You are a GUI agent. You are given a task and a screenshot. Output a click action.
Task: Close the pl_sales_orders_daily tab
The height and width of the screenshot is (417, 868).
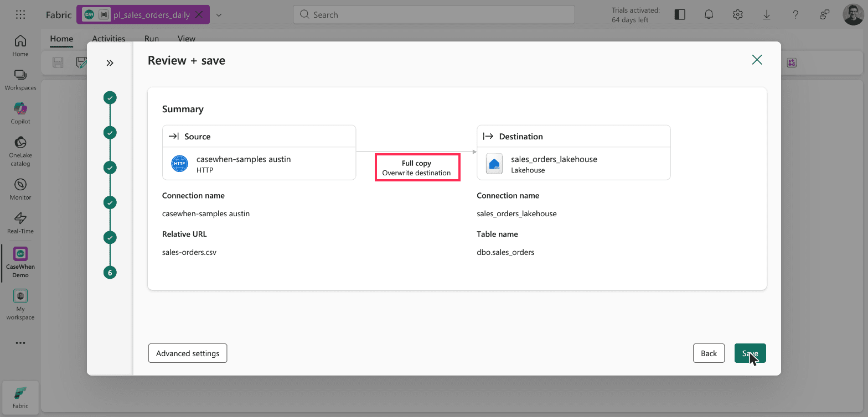click(199, 15)
